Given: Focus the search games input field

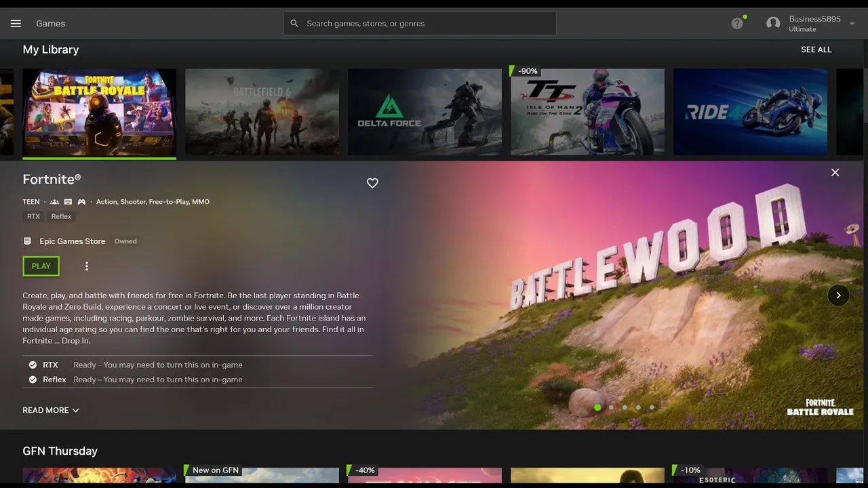Looking at the screenshot, I should pos(420,24).
